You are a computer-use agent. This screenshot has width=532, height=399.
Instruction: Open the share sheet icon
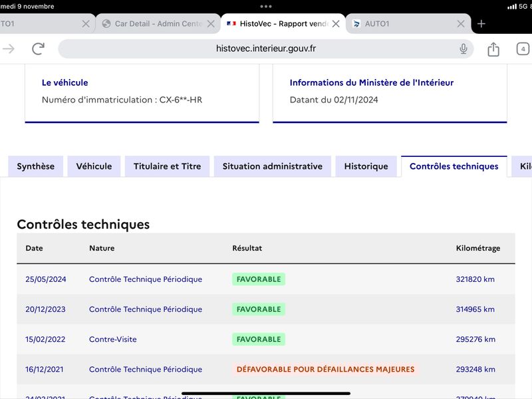coord(493,49)
